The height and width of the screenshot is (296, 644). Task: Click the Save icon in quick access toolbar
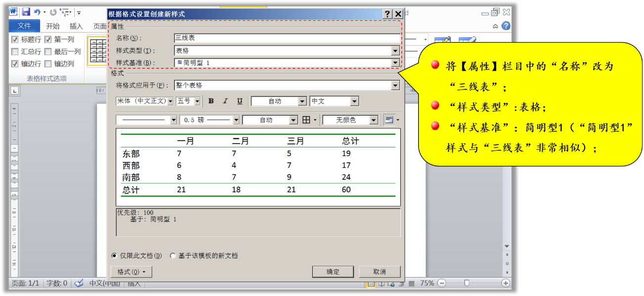26,12
